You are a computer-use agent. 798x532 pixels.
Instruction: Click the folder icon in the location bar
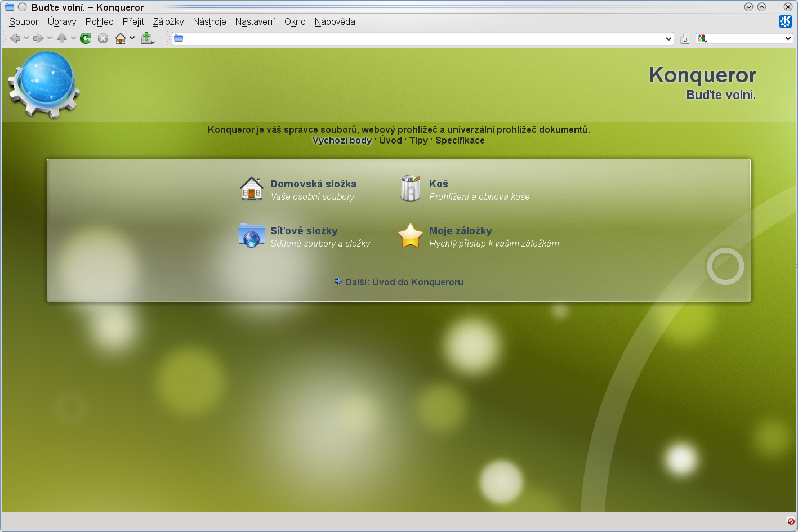click(179, 38)
